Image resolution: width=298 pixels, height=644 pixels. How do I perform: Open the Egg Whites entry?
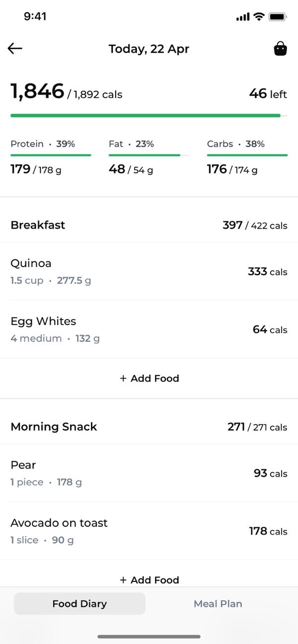pyautogui.click(x=149, y=329)
